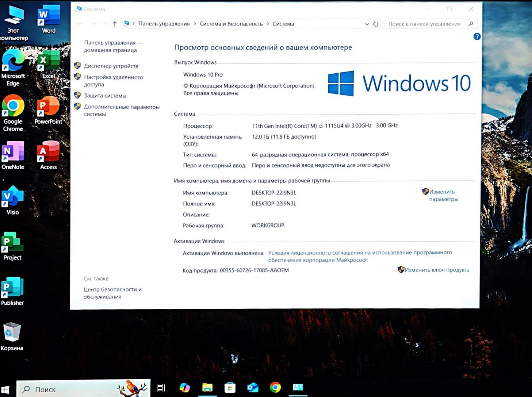Viewport: 532px width, 397px height.
Task: Open Диспетчер устройств link
Action: click(111, 66)
